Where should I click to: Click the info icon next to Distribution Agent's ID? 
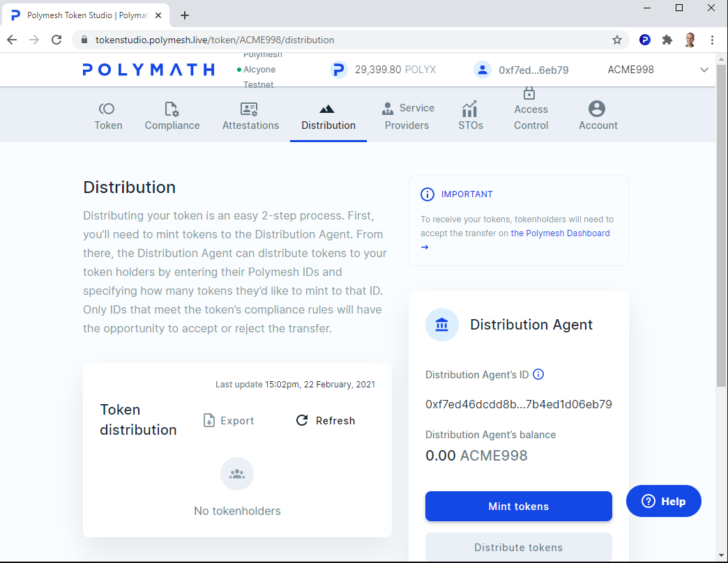click(538, 374)
